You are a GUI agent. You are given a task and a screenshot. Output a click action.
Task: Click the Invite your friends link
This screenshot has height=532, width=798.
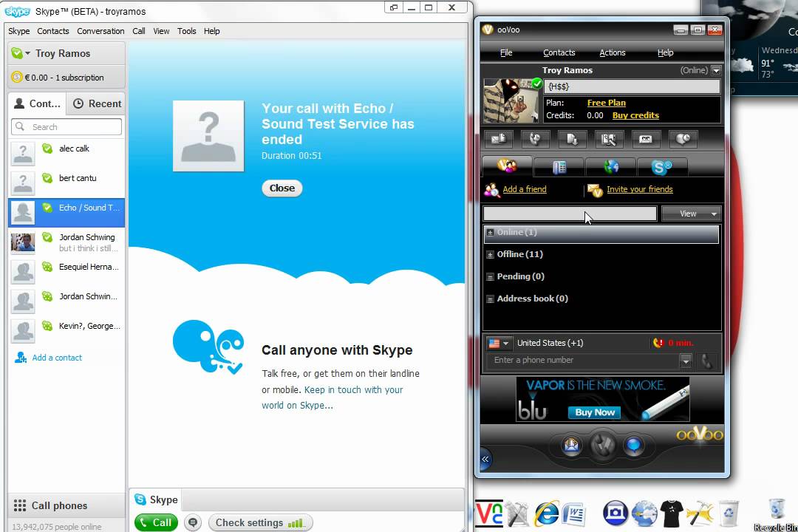640,189
